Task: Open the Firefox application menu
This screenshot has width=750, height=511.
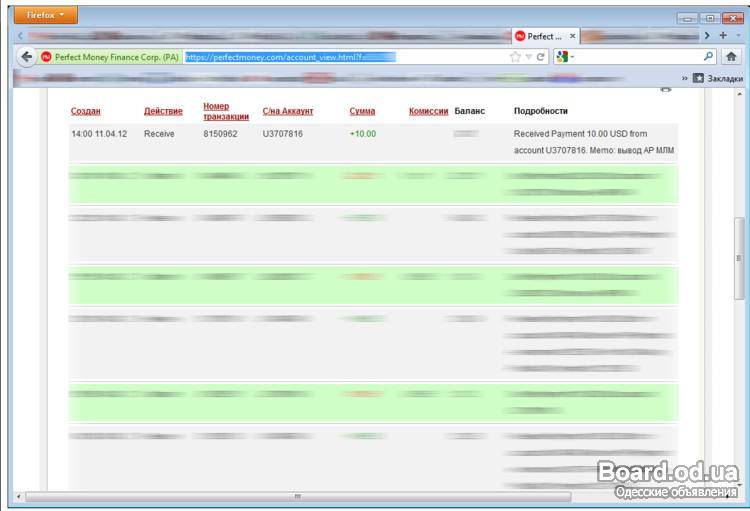Action: [45, 15]
